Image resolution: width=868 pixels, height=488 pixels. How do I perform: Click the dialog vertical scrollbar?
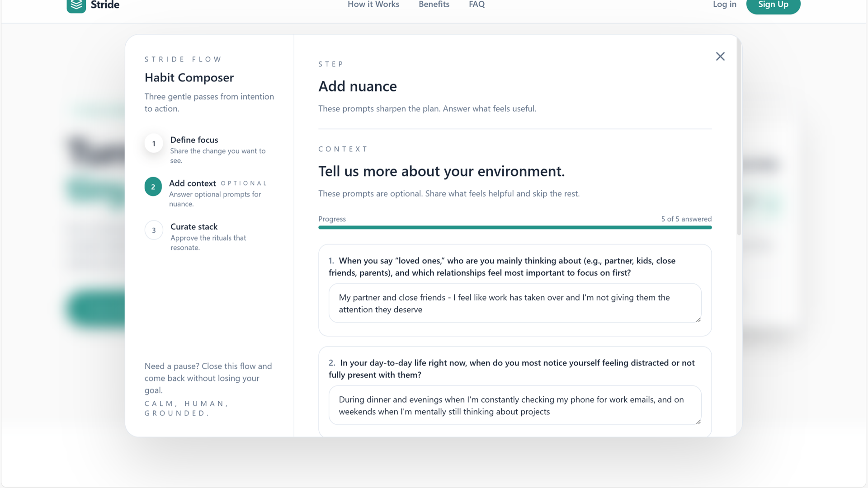pyautogui.click(x=739, y=136)
